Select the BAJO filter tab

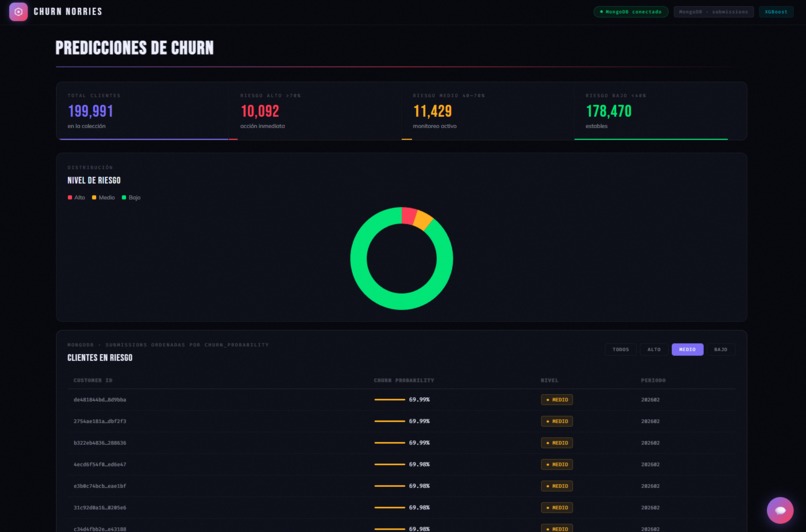tap(721, 350)
